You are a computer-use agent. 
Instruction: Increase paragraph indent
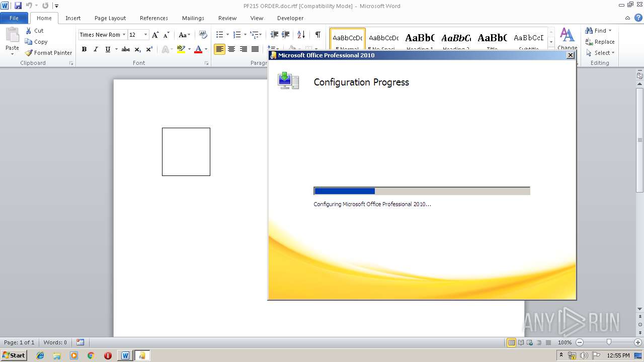click(x=286, y=35)
